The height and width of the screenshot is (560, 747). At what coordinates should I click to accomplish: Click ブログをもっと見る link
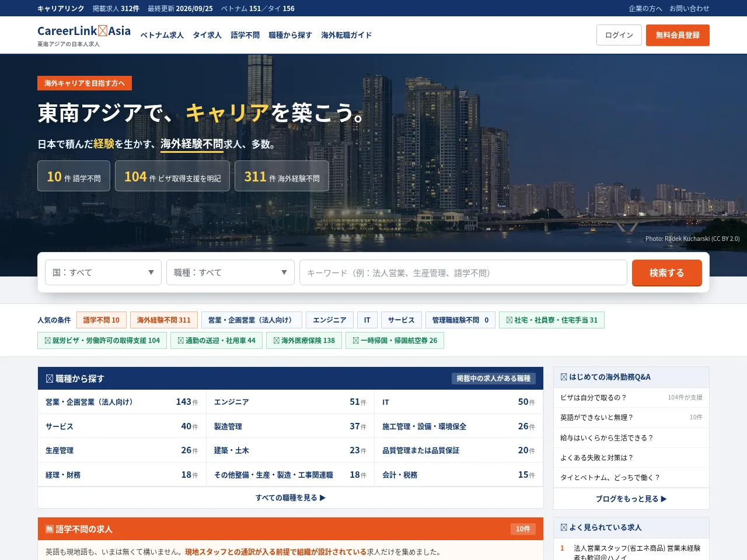tap(631, 499)
